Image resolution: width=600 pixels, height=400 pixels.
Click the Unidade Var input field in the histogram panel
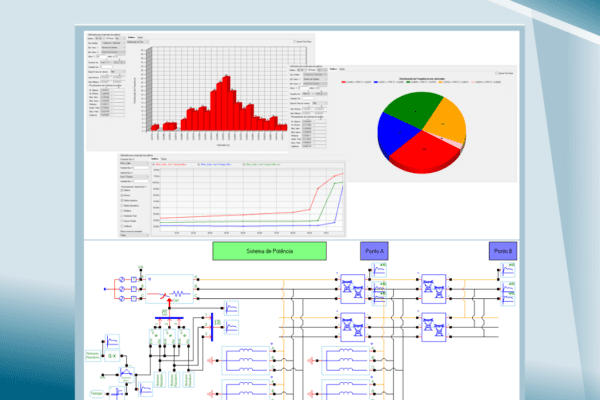(106, 67)
